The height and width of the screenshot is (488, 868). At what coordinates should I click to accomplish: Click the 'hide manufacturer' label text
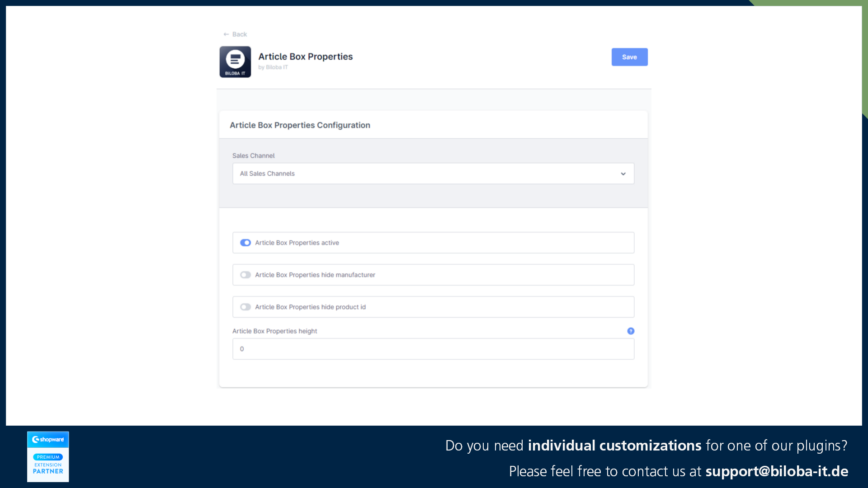click(315, 275)
